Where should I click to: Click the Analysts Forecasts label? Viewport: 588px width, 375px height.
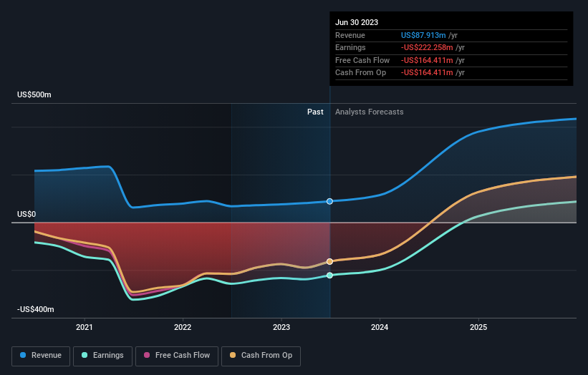pyautogui.click(x=370, y=112)
